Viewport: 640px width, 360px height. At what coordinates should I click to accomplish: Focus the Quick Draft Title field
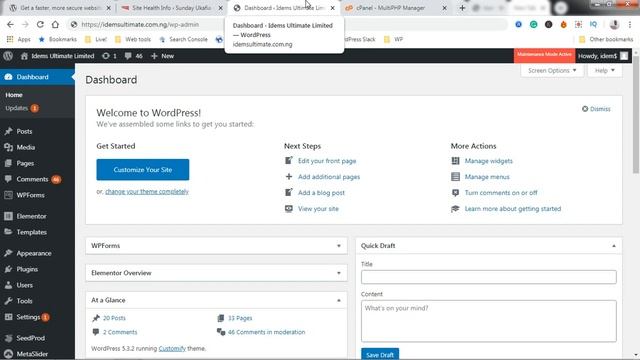tap(489, 277)
